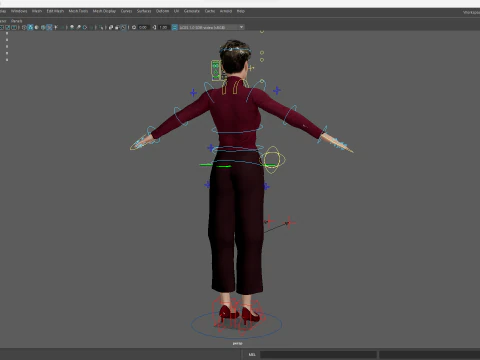Open the Surfaces menu
The height and width of the screenshot is (360, 480).
(x=144, y=11)
